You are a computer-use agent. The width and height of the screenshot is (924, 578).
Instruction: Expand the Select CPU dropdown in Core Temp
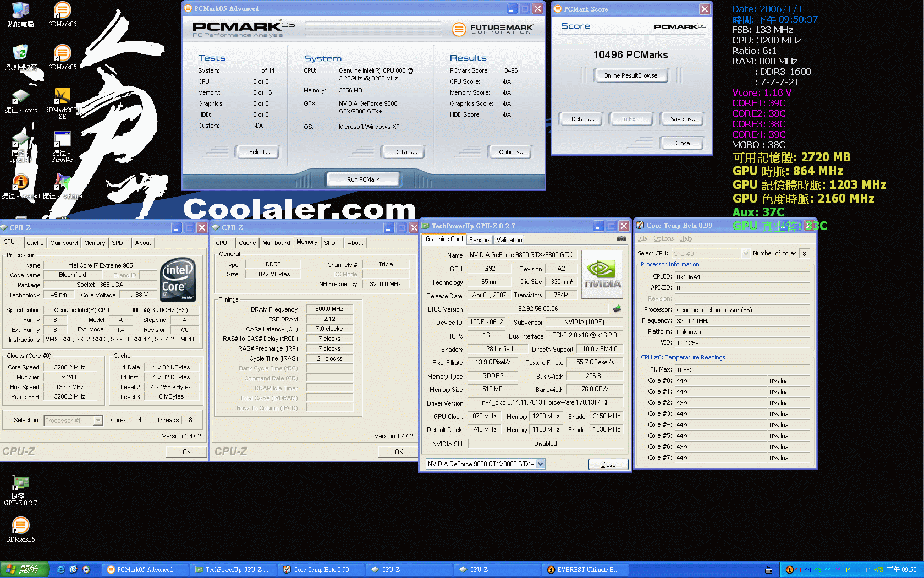tap(746, 253)
